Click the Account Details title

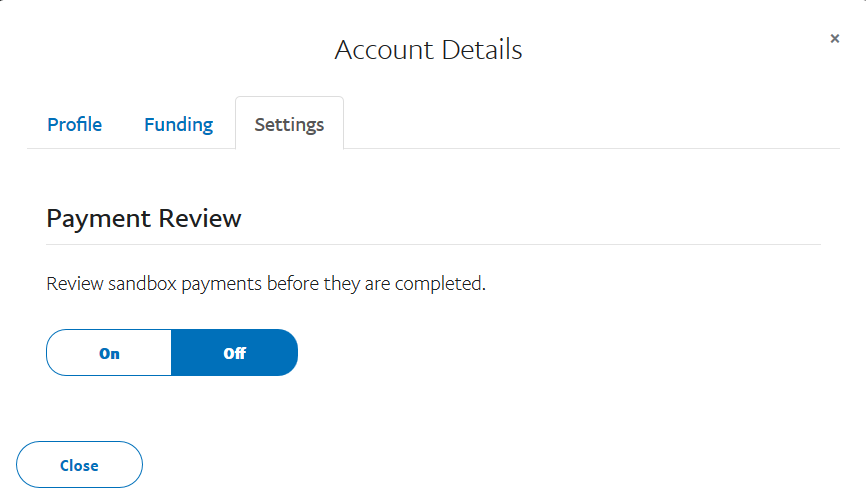(x=428, y=49)
